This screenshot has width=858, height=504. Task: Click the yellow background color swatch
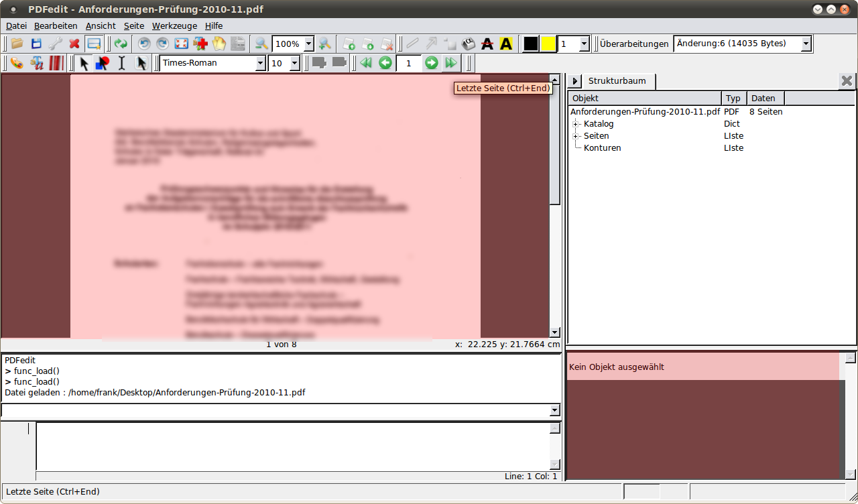click(x=548, y=44)
